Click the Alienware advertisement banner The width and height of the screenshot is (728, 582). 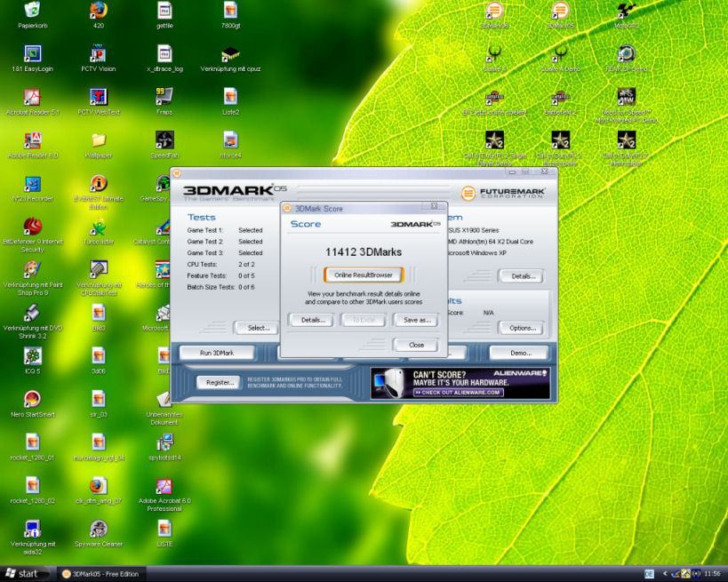[460, 383]
